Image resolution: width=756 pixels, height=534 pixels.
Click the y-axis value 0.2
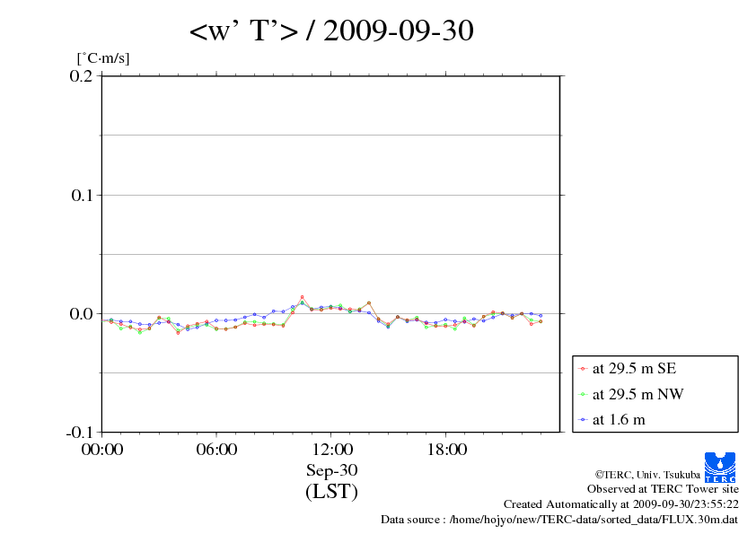pos(81,75)
